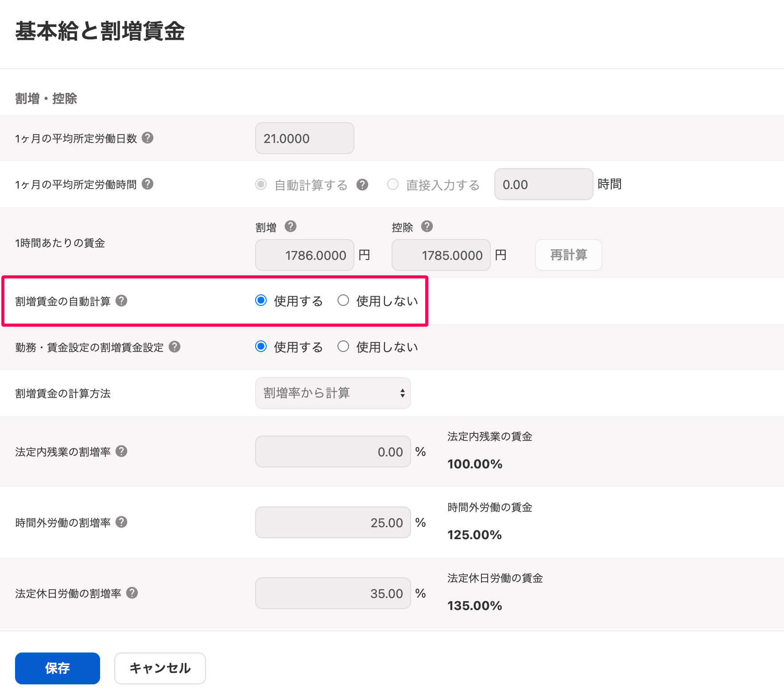Image resolution: width=784 pixels, height=695 pixels.
Task: Choose 使用しない for 勤務・賃金設定の割増賃金設定
Action: click(x=343, y=347)
